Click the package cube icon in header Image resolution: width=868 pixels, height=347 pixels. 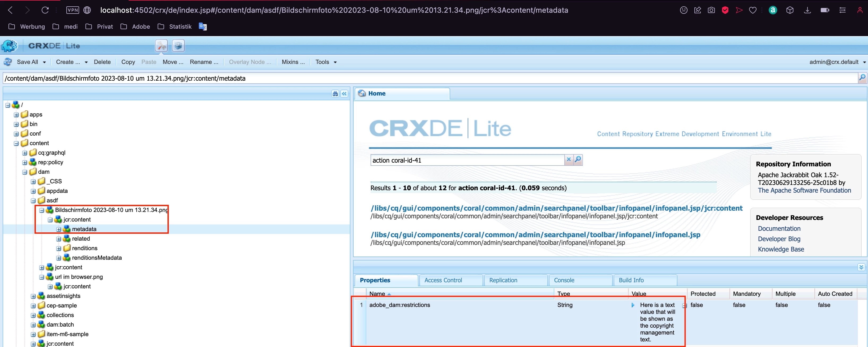pyautogui.click(x=178, y=46)
